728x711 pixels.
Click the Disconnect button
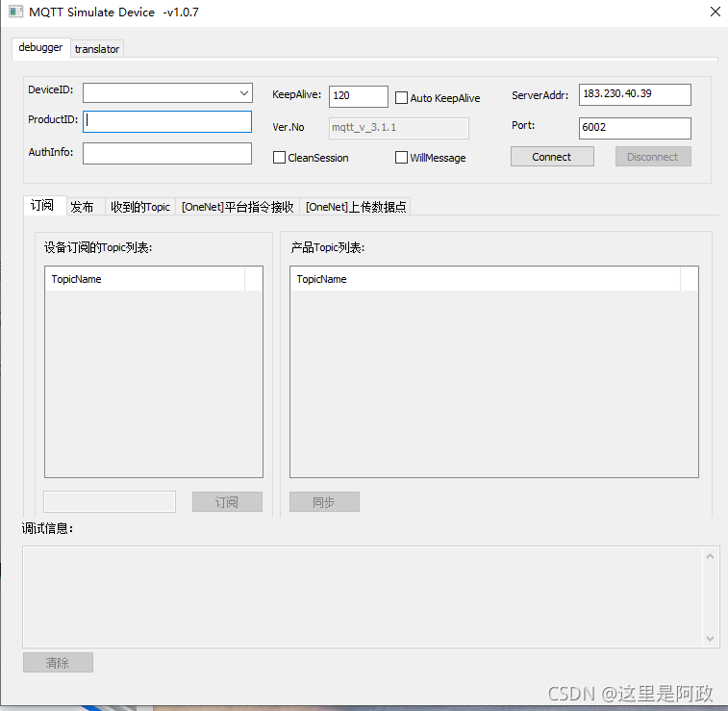(653, 157)
